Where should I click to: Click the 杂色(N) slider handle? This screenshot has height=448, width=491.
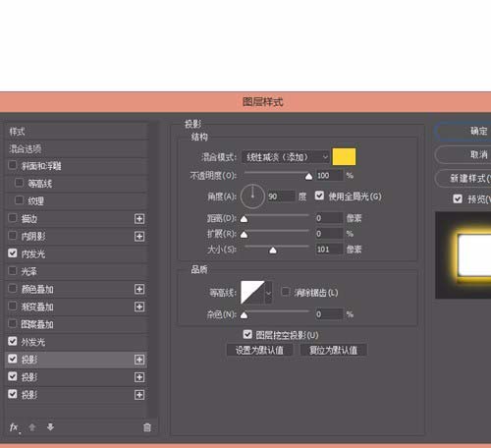point(244,315)
